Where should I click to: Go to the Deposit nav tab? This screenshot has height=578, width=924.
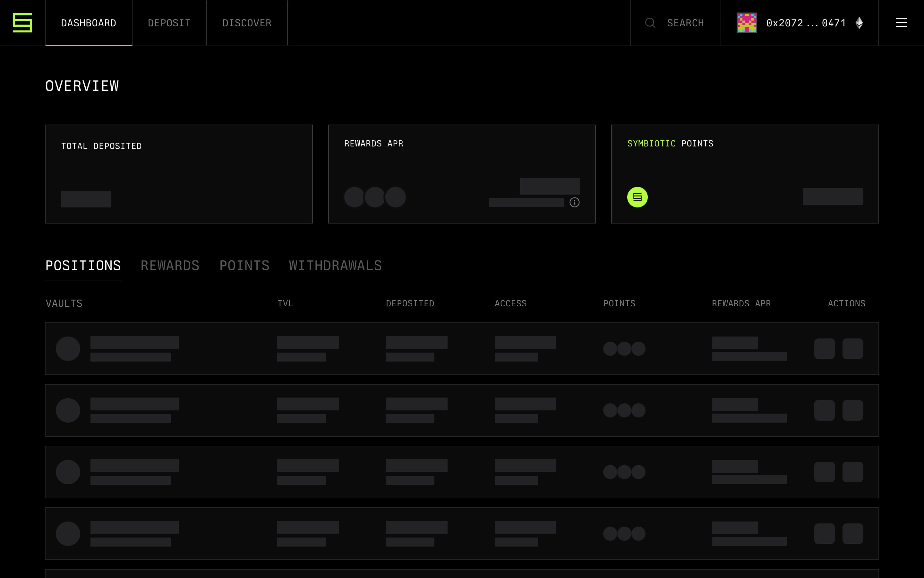(169, 23)
